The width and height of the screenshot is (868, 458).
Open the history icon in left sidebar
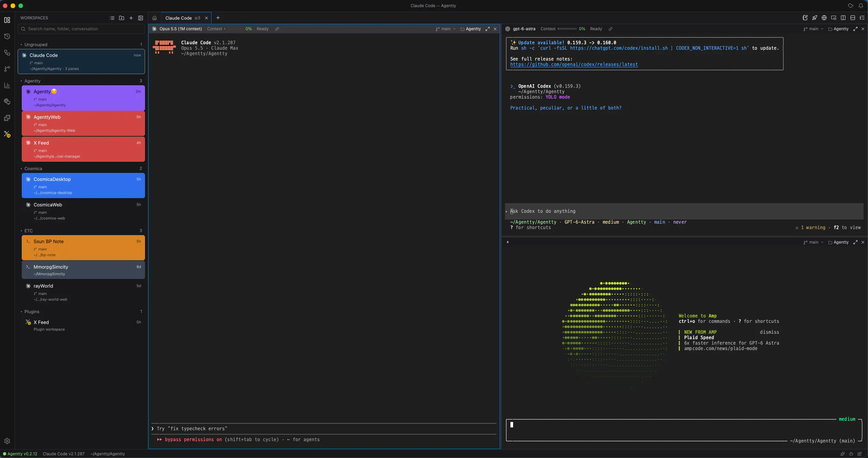[7, 36]
